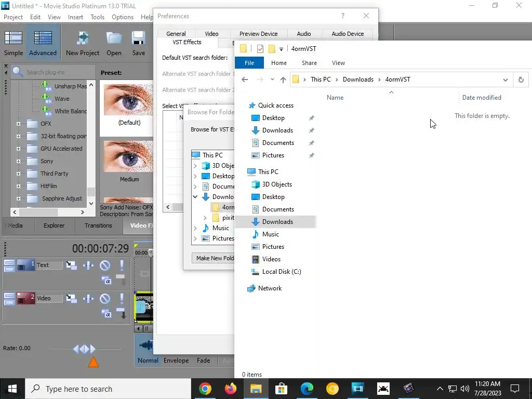Expand the Sapphire Adjust folder
The image size is (532, 399).
pyautogui.click(x=18, y=198)
